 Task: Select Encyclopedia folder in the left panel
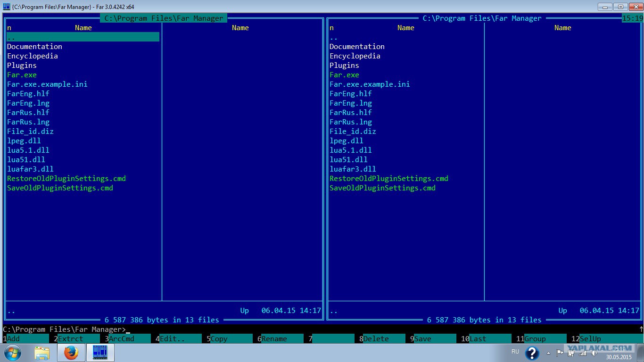pyautogui.click(x=33, y=56)
